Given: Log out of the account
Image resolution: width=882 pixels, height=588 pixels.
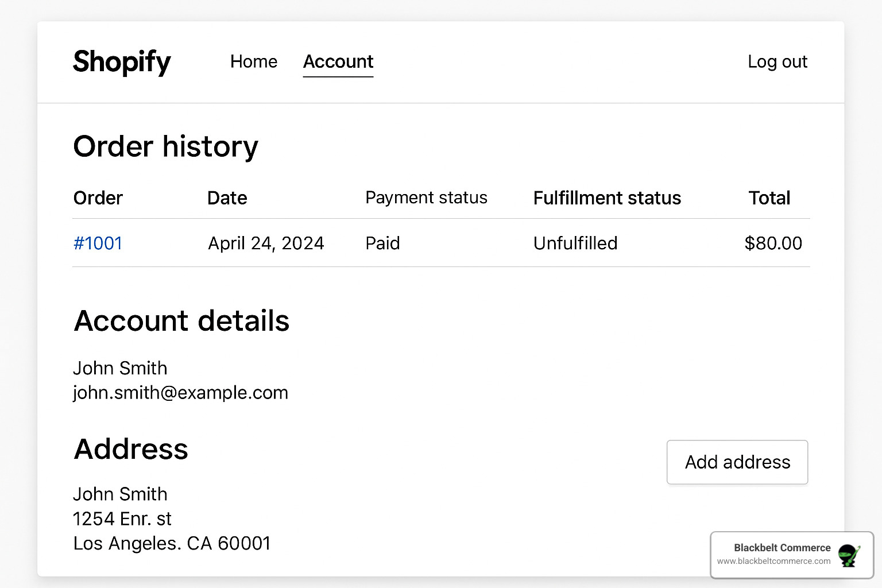Looking at the screenshot, I should 777,62.
